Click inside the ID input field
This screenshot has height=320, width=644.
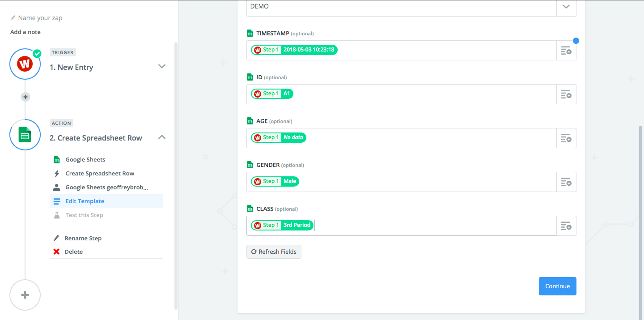(x=402, y=94)
